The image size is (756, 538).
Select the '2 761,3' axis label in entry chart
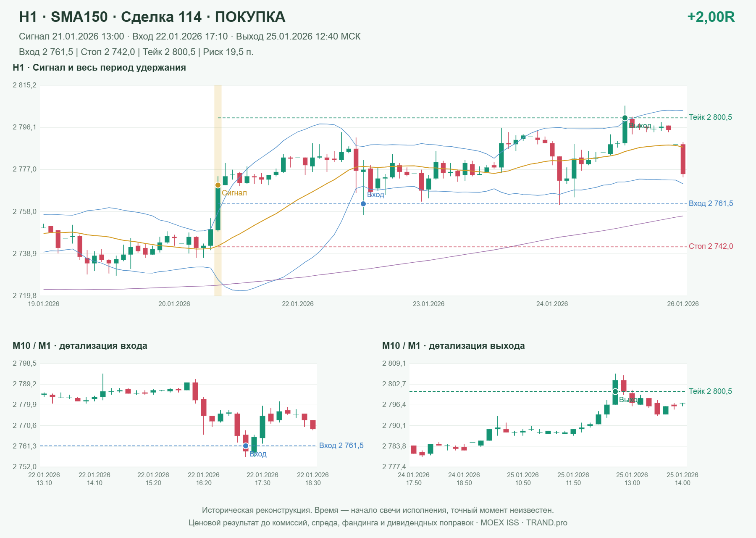click(25, 446)
